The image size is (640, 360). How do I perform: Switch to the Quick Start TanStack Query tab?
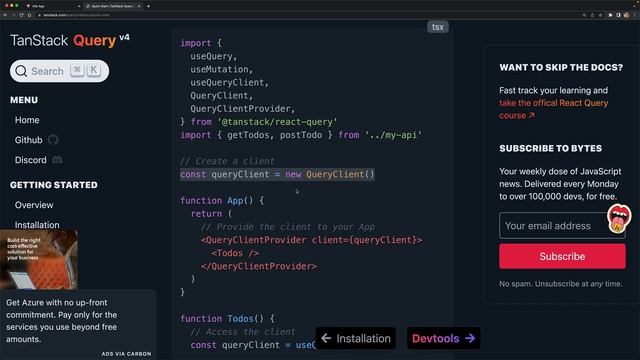click(112, 6)
